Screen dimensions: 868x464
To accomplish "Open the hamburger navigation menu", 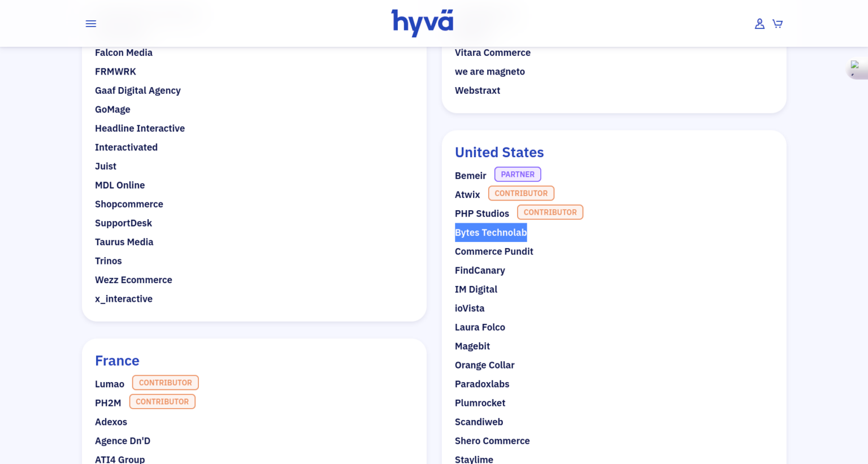I will coord(90,23).
